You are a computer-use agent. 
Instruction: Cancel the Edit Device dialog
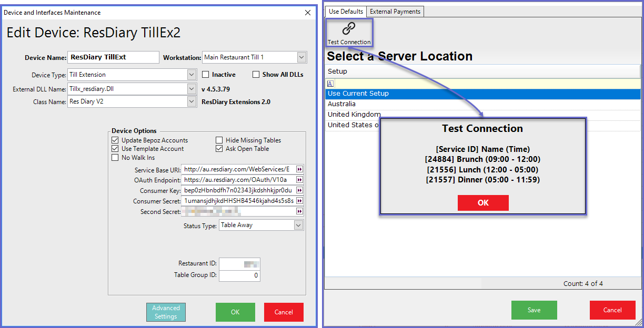284,312
